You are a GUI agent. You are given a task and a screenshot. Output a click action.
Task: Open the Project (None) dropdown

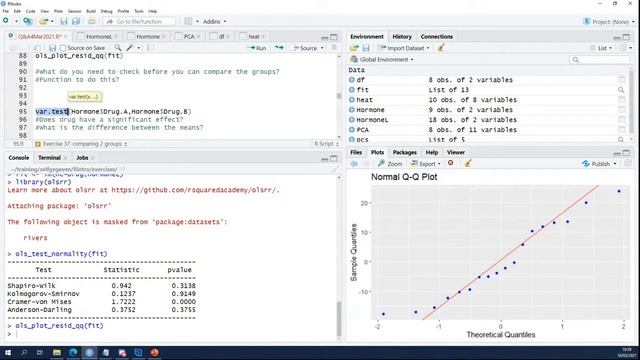(609, 22)
